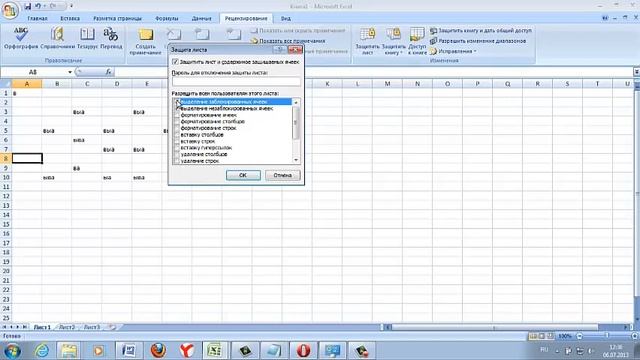This screenshot has width=640, height=360.
Task: Click column header M
Action: 387,84
